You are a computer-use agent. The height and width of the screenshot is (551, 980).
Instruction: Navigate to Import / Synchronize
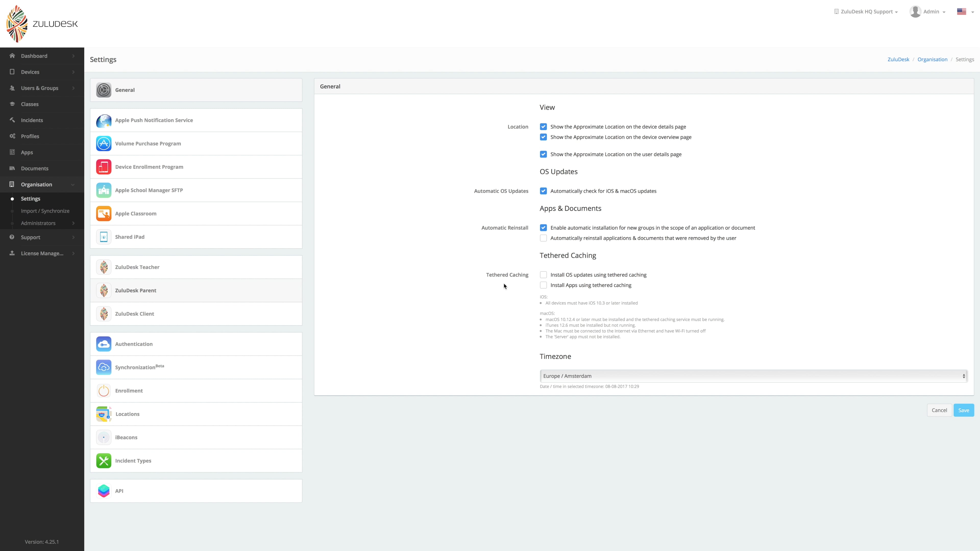[45, 211]
